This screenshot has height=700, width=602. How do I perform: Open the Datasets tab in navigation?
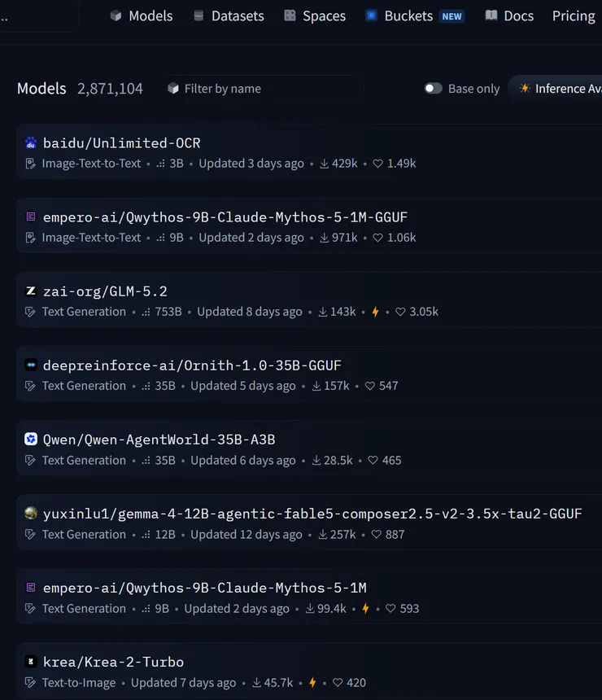coord(229,16)
